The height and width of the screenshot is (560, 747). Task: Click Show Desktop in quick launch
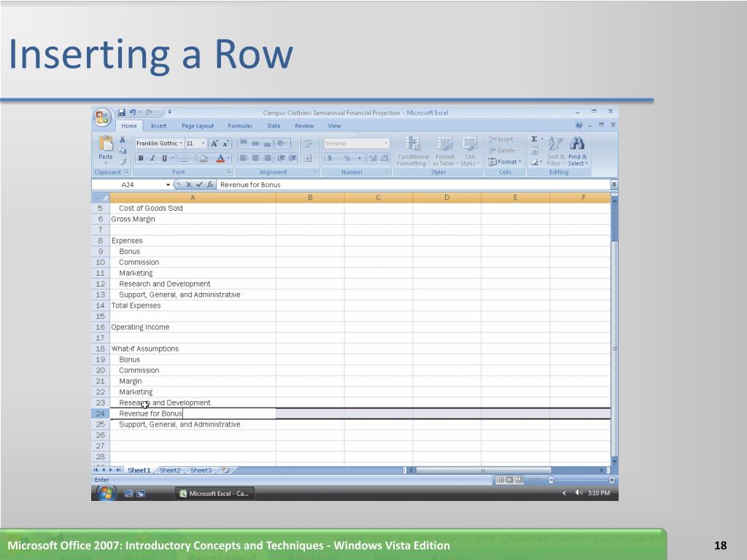(128, 494)
